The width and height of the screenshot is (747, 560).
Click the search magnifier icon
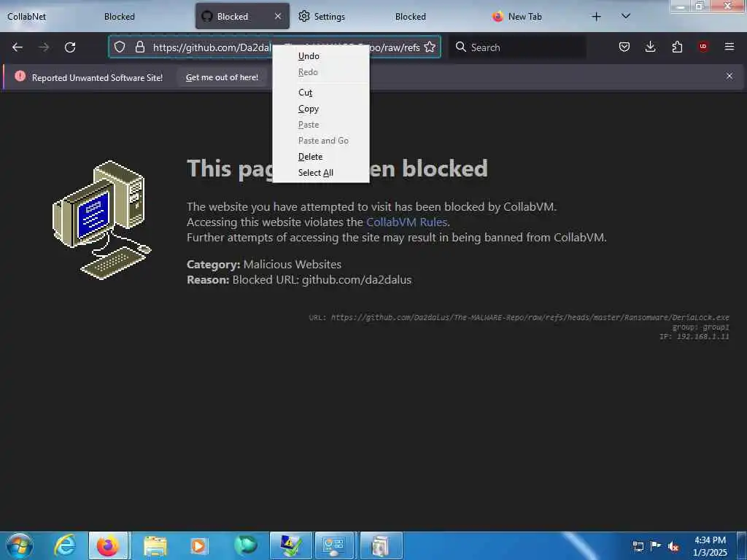pyautogui.click(x=461, y=47)
